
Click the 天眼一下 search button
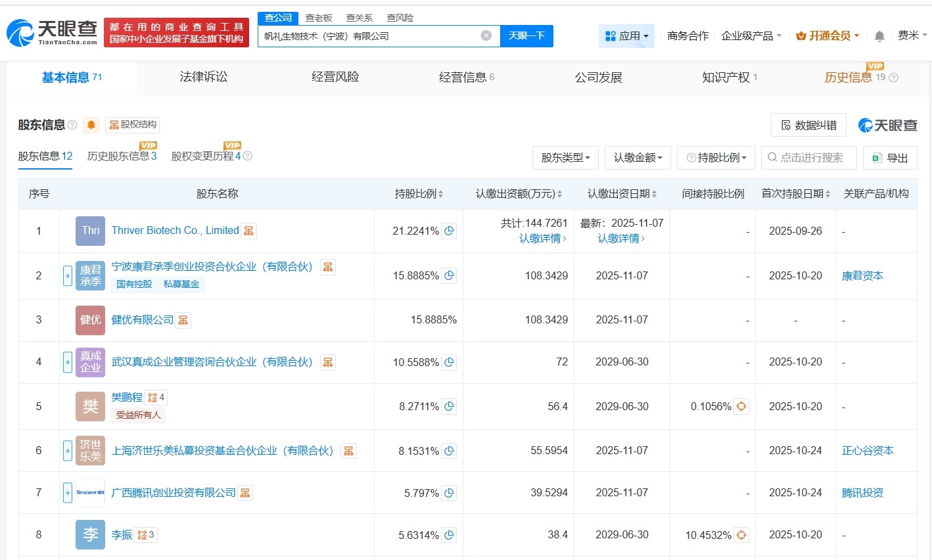click(x=528, y=35)
